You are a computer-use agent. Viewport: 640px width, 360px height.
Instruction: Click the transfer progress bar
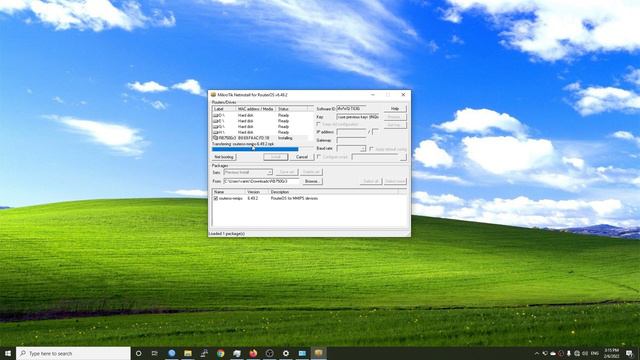point(262,149)
